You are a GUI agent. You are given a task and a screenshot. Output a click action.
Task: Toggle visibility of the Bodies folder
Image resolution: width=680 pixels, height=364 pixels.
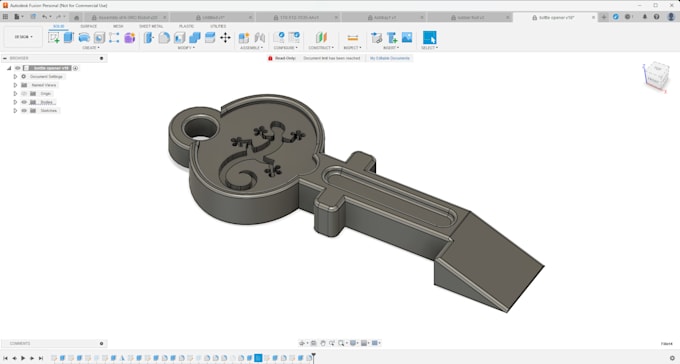click(x=24, y=102)
